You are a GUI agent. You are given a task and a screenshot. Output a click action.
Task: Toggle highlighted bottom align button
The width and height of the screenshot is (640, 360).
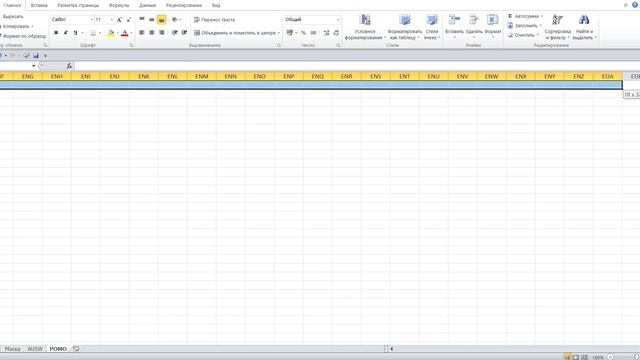[x=161, y=19]
